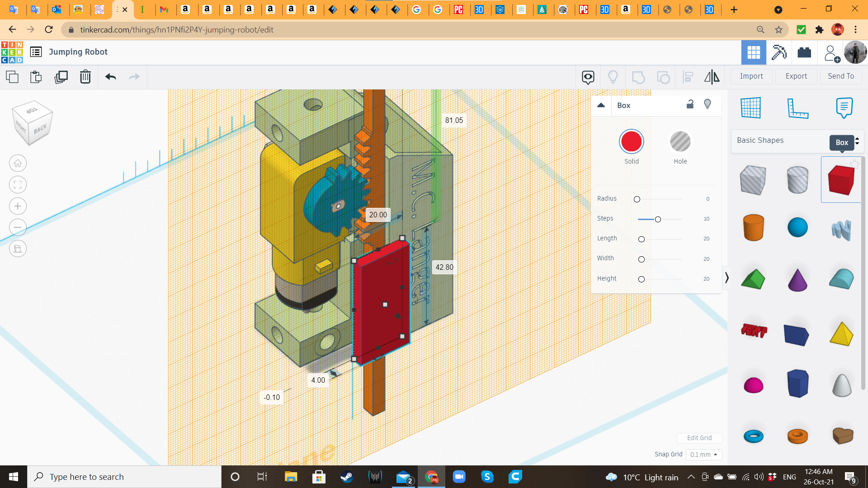This screenshot has height=488, width=868.
Task: Click the Home view icon
Action: [18, 163]
